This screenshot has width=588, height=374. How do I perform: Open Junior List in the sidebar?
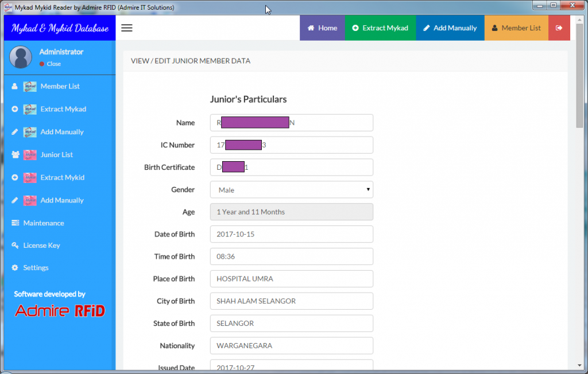[x=56, y=155]
